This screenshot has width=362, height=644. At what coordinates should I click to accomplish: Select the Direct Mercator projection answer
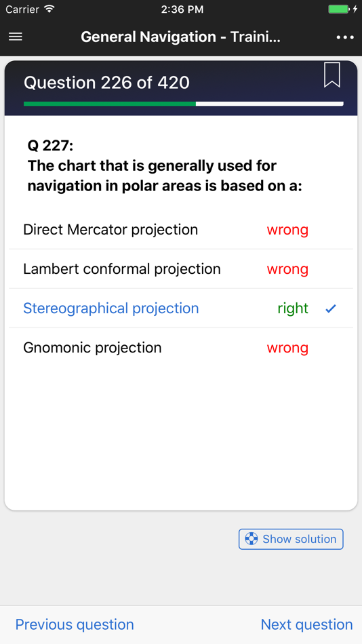tap(181, 230)
